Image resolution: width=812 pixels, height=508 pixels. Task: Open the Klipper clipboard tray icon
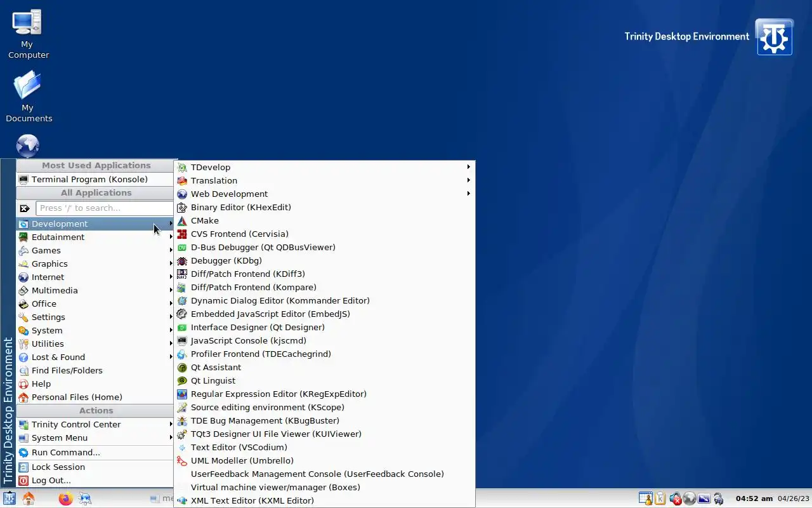pos(660,498)
